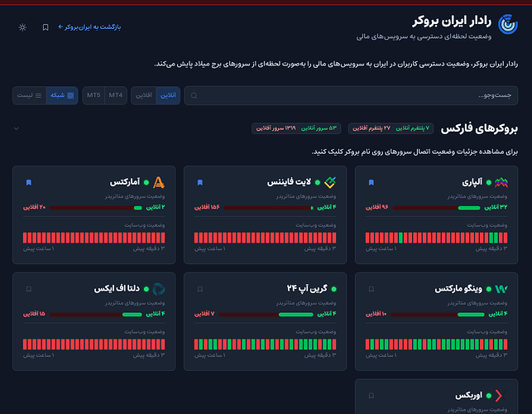Remove the bookmark on the آلپاری card
This screenshot has height=414, width=532.
[371, 183]
